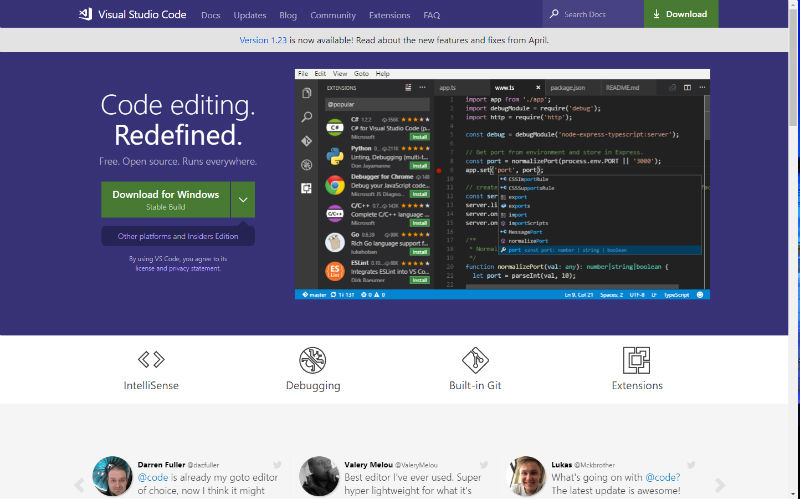800x499 pixels.
Task: Click the Explorer files icon in editor screenshot
Action: (x=307, y=93)
